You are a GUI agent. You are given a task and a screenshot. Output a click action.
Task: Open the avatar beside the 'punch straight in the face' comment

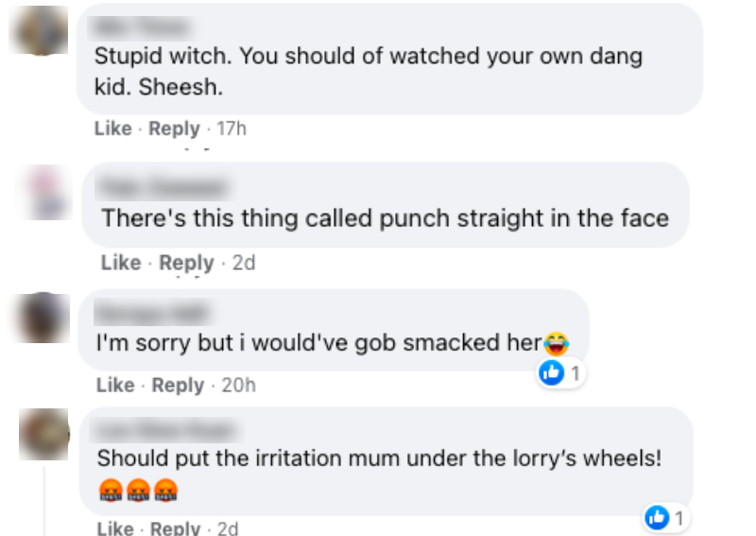pos(46,193)
